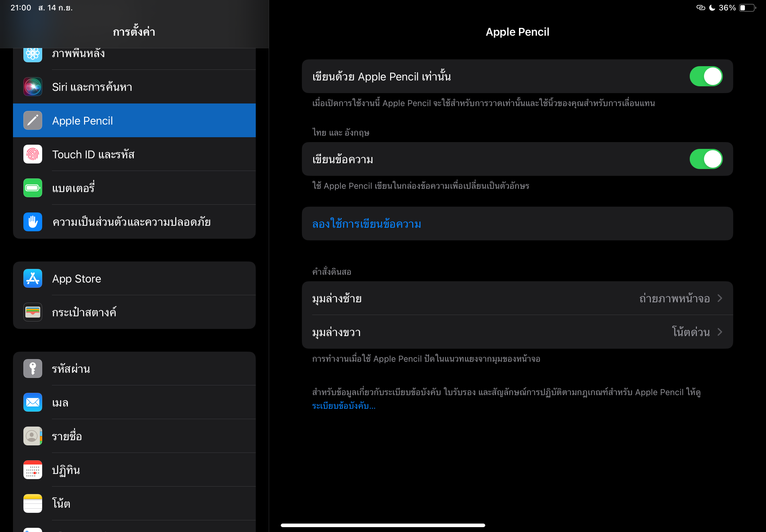The image size is (766, 532).
Task: Open กระเป๋าสตางค์ settings row
Action: pos(134,312)
